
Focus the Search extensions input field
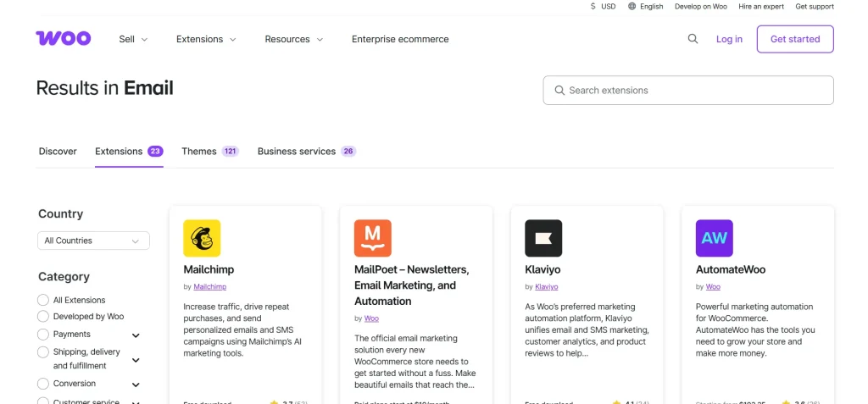(x=688, y=91)
